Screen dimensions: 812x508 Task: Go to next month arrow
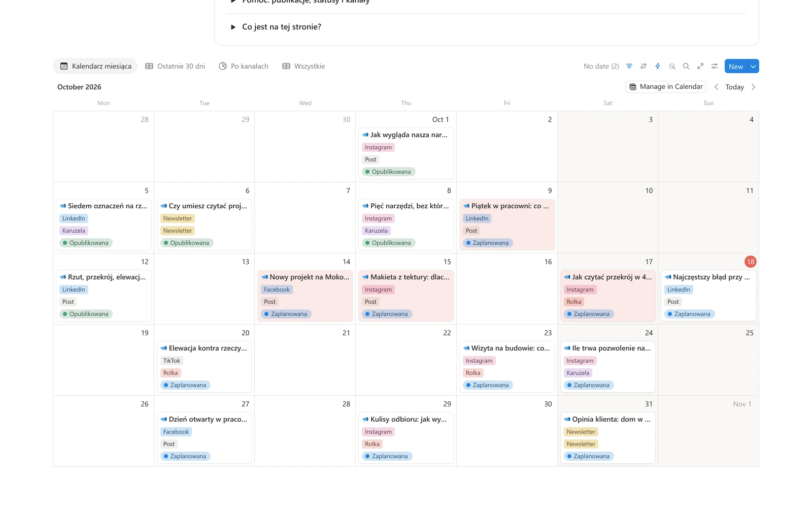tap(753, 87)
